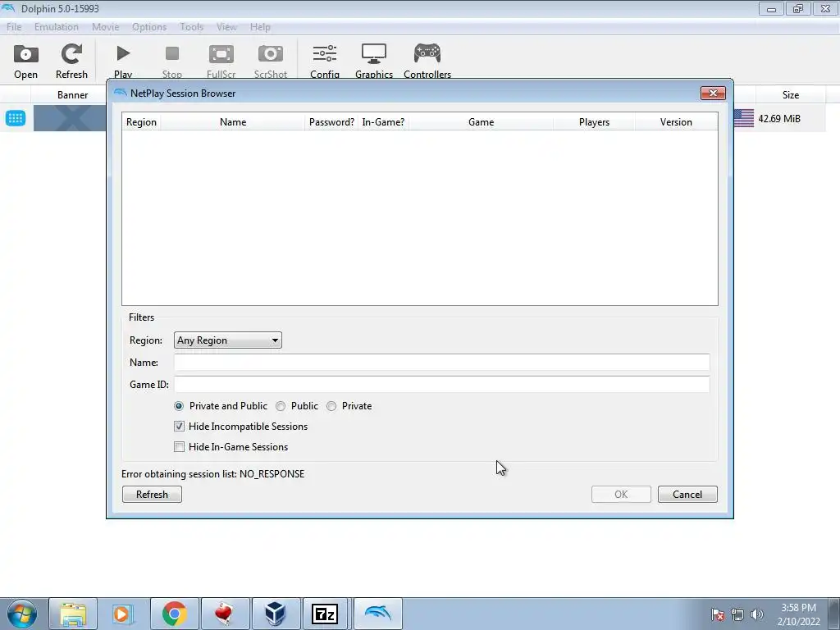Screen dimensions: 840x630
Task: Click the Action Center flag tray icon
Action: pos(718,614)
